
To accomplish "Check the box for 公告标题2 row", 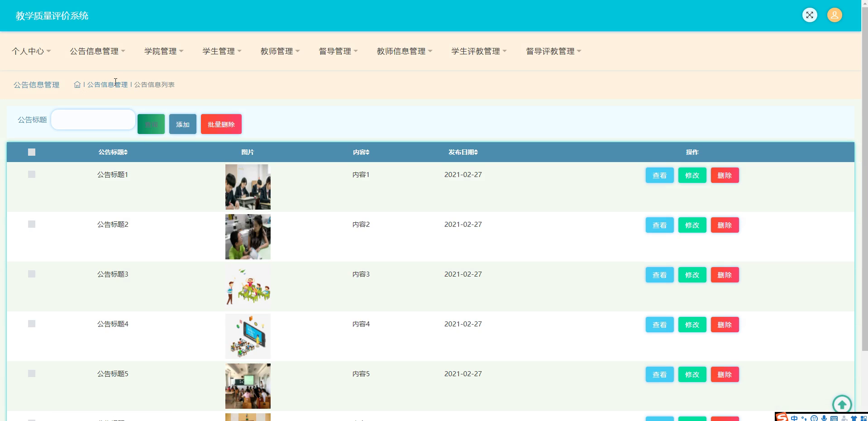I will pos(32,224).
